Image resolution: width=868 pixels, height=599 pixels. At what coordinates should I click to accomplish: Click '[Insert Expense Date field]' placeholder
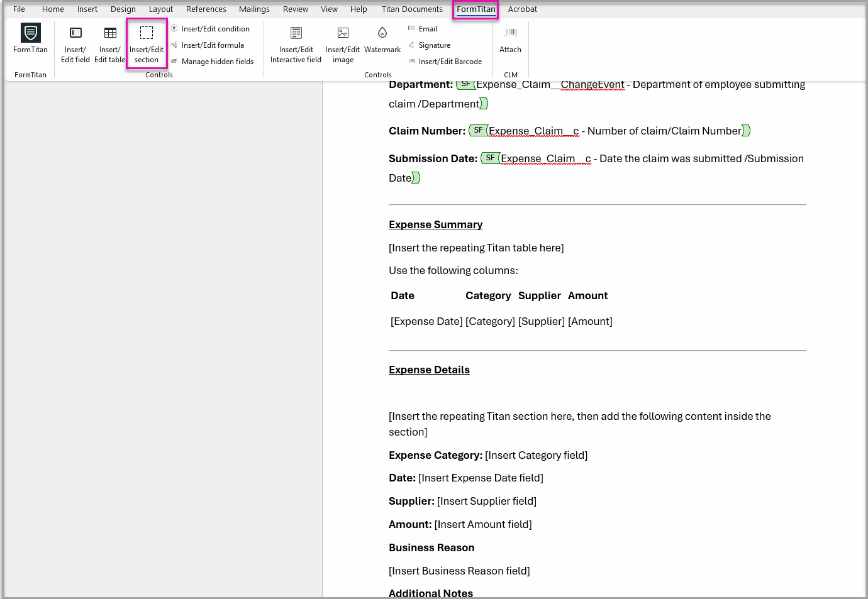[x=481, y=478]
